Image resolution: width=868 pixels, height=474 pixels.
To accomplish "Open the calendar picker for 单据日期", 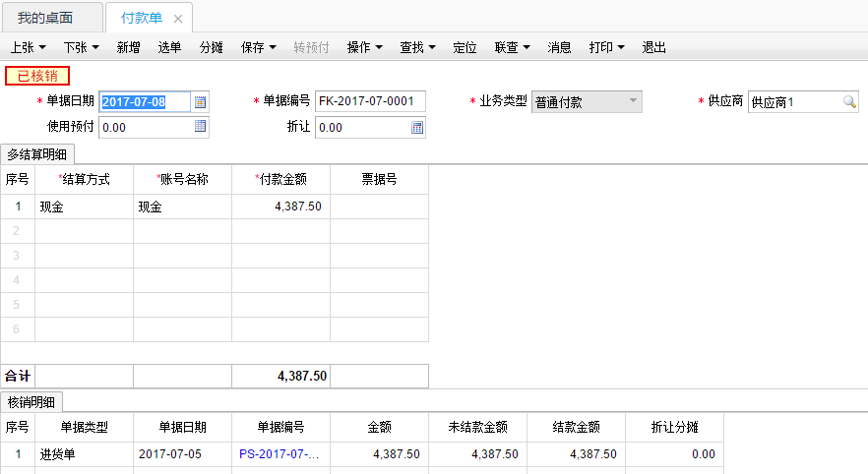I will point(200,101).
